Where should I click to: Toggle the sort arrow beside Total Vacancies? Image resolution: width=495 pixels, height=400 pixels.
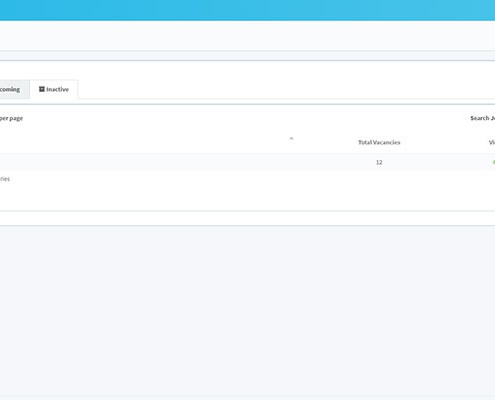click(x=291, y=138)
